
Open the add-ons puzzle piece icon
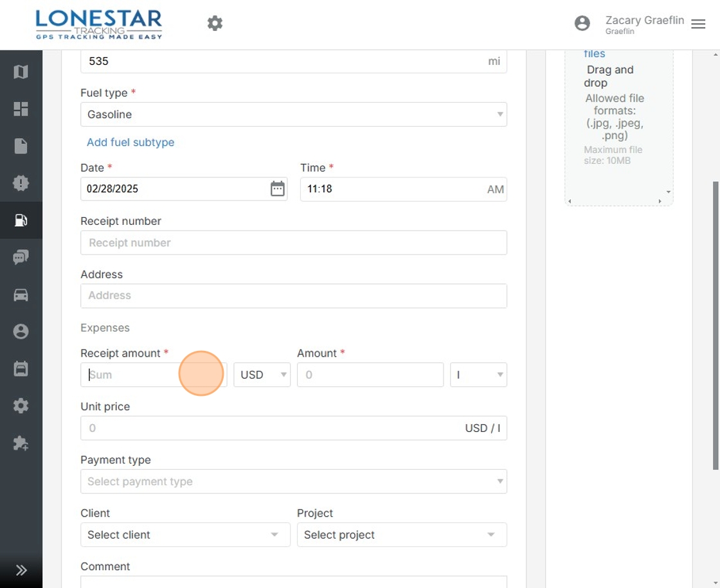click(x=21, y=443)
